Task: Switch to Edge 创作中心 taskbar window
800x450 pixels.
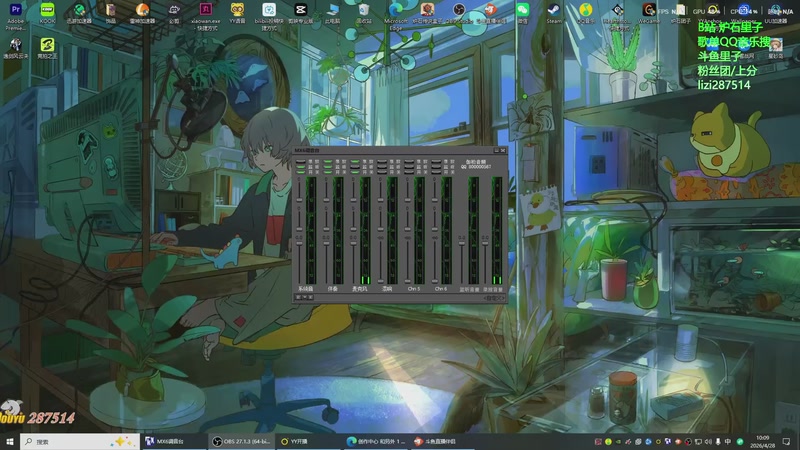Action: [377, 441]
